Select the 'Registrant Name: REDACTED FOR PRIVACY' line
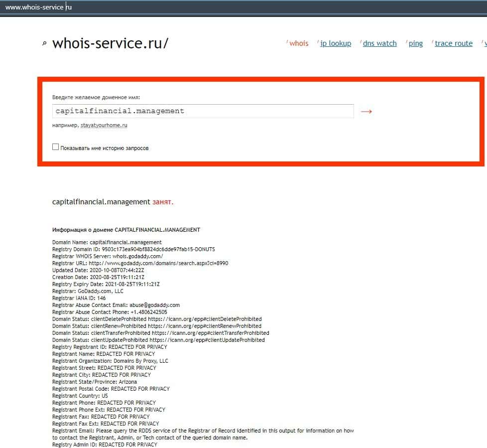The width and height of the screenshot is (487, 448). 104,354
